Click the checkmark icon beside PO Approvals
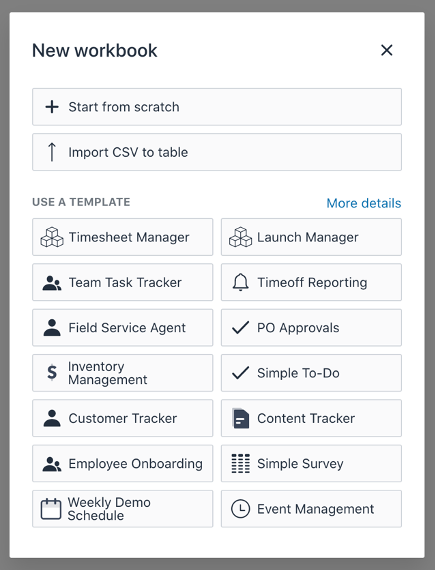 point(241,328)
